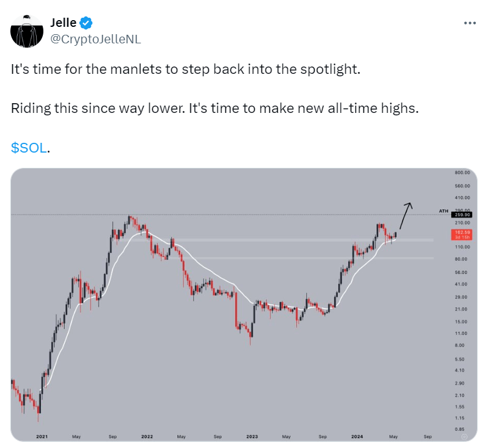Open the tweet's more options menu
Image resolution: width=488 pixels, height=448 pixels.
pyautogui.click(x=470, y=23)
